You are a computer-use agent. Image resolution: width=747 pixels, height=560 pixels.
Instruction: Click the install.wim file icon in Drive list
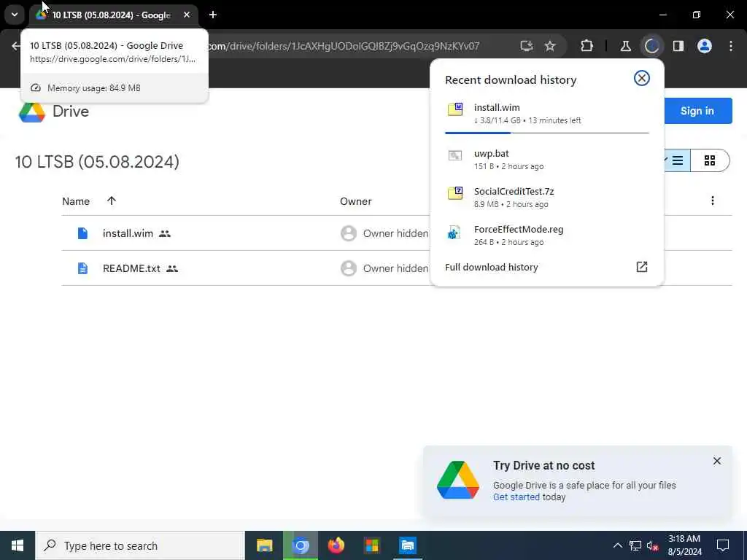point(82,233)
